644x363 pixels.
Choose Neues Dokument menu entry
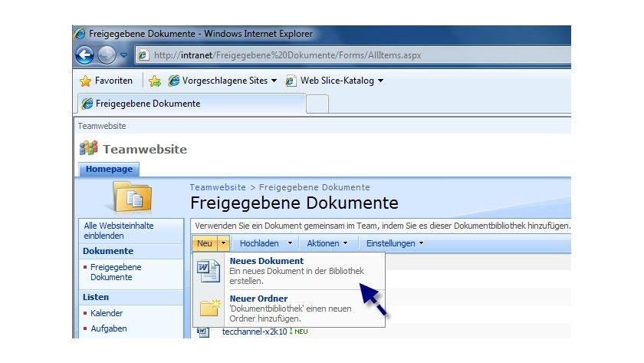(x=289, y=272)
